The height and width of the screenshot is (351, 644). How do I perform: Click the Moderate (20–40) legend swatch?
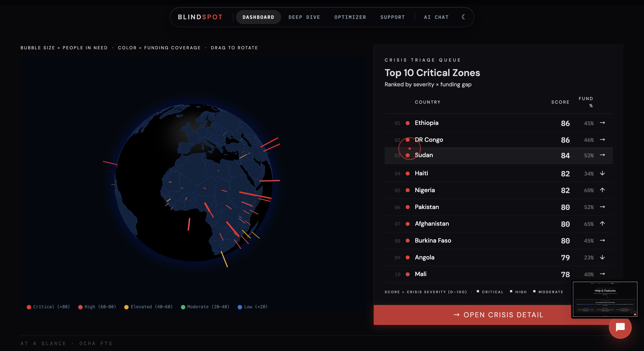click(x=183, y=307)
